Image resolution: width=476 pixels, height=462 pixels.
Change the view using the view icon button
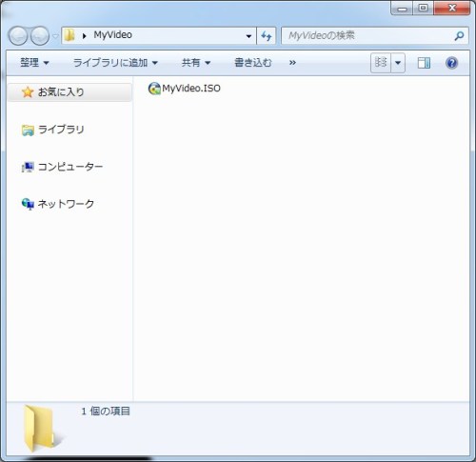click(x=381, y=63)
